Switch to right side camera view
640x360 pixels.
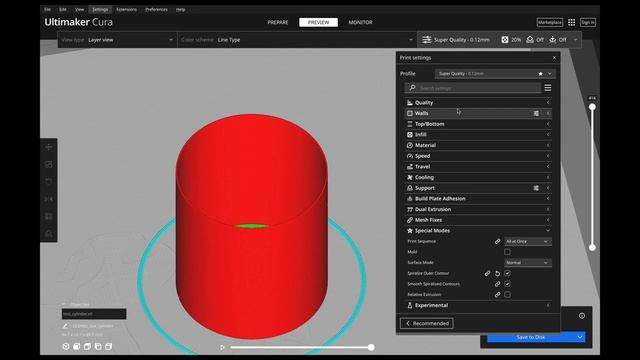[109, 346]
